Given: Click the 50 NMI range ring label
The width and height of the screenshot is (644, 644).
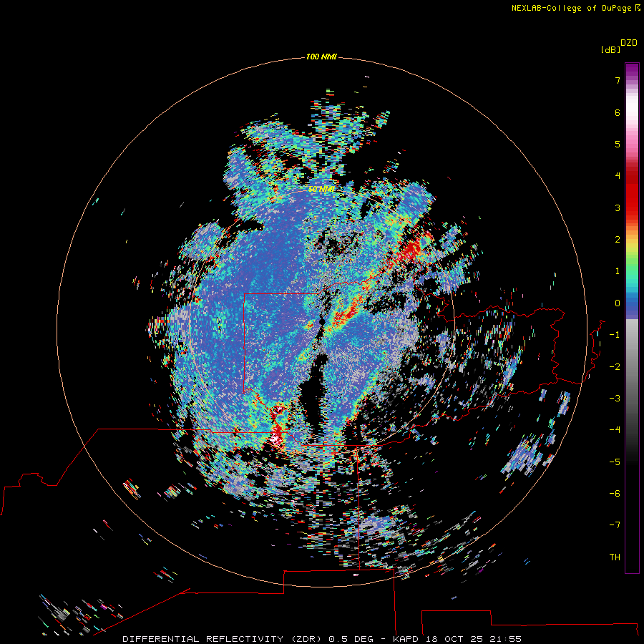Looking at the screenshot, I should (x=321, y=190).
